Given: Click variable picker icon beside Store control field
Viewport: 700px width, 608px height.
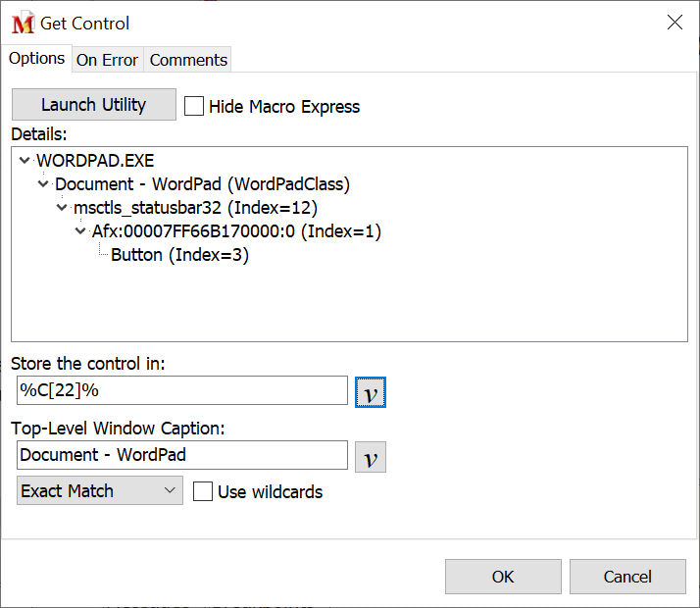Looking at the screenshot, I should pos(370,391).
